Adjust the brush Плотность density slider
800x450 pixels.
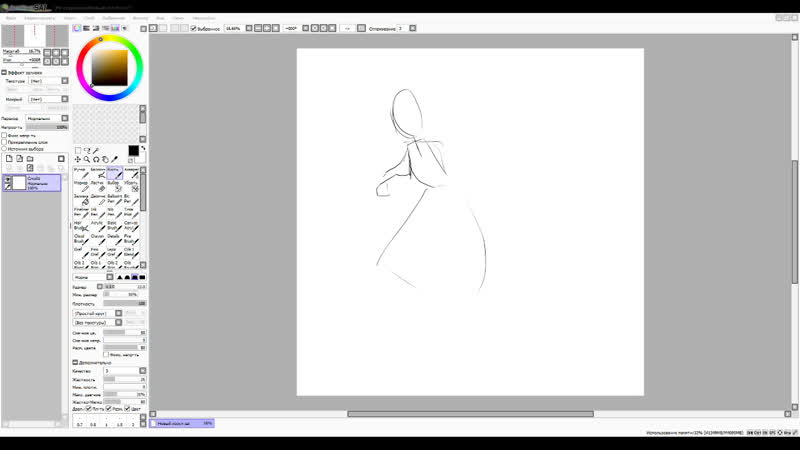[124, 304]
